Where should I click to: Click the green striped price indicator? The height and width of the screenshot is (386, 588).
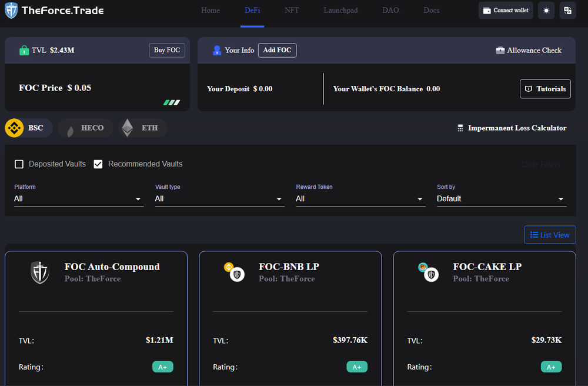171,102
